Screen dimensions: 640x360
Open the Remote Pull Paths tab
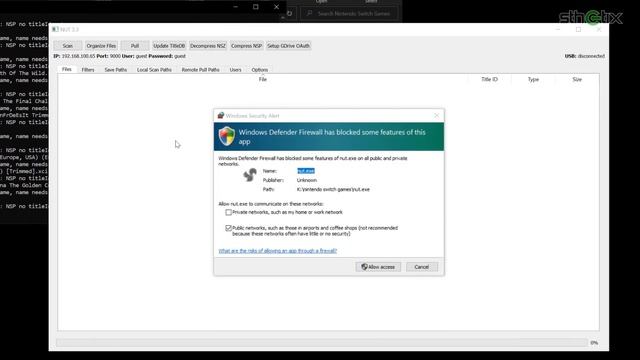[x=200, y=70]
